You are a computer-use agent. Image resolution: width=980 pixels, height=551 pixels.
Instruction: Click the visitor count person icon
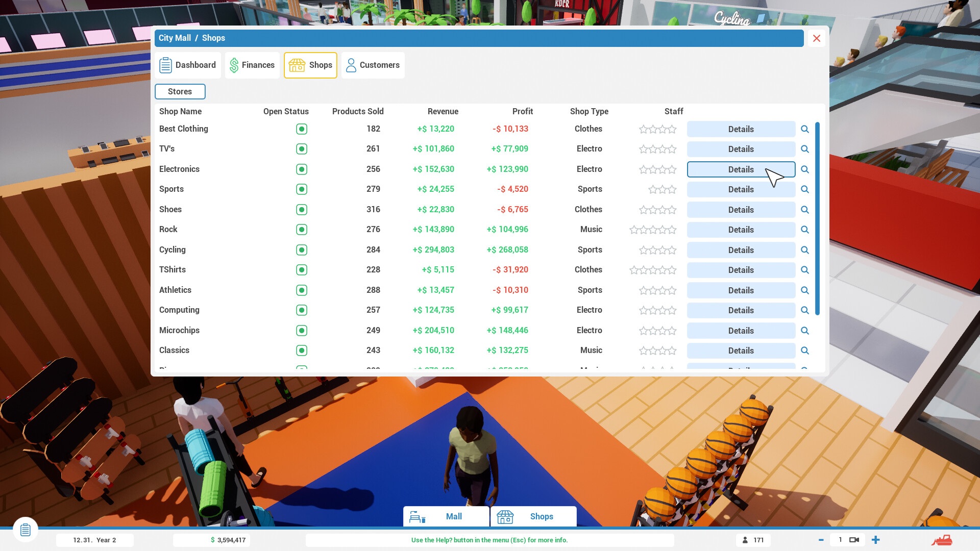(x=745, y=540)
